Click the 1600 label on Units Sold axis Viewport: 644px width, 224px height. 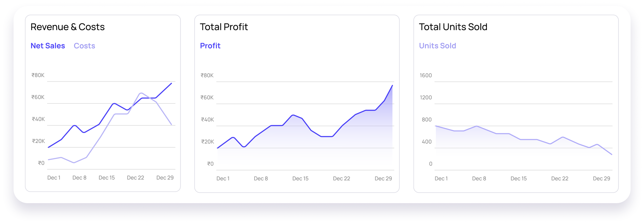tap(426, 75)
